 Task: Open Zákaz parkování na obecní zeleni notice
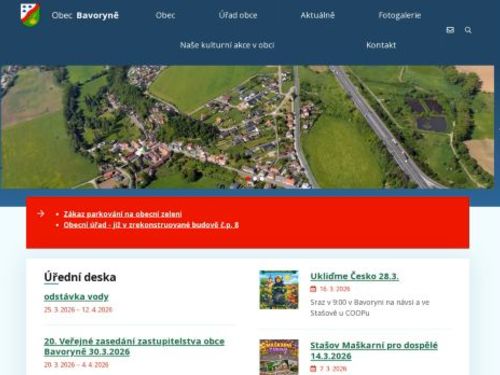[123, 214]
